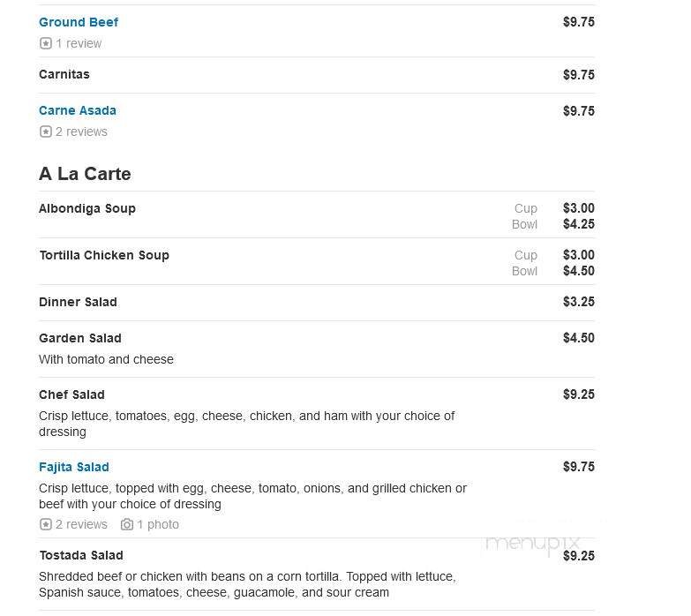Click the Tostada Salad item name
This screenshot has height=616, width=691.
click(x=81, y=555)
